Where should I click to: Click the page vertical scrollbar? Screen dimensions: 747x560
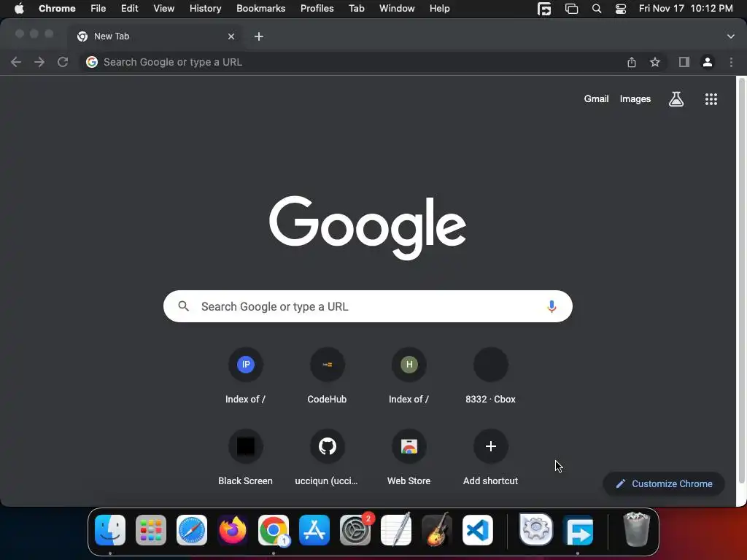[x=741, y=281]
